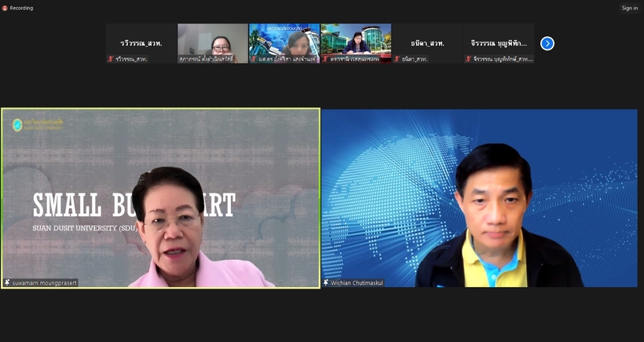Select the ผศ.ดร. participant video thumbnail
644x342 pixels.
(284, 43)
